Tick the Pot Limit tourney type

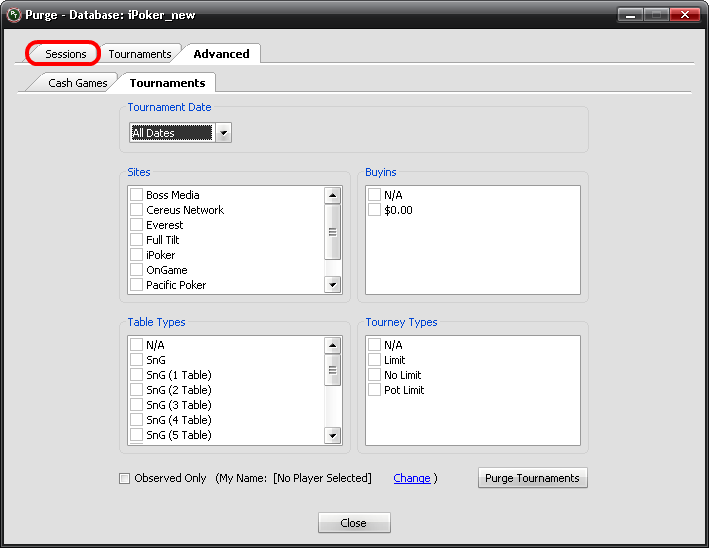(374, 390)
